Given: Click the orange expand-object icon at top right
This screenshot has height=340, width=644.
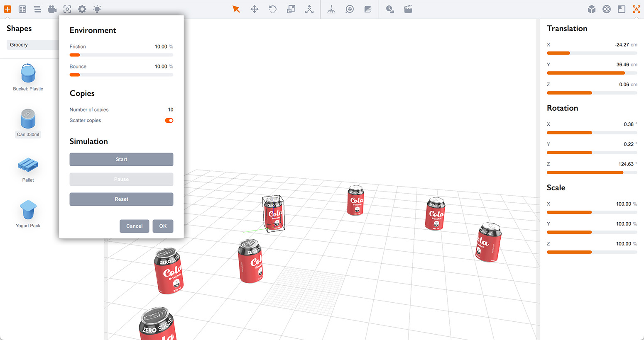Looking at the screenshot, I should point(636,9).
